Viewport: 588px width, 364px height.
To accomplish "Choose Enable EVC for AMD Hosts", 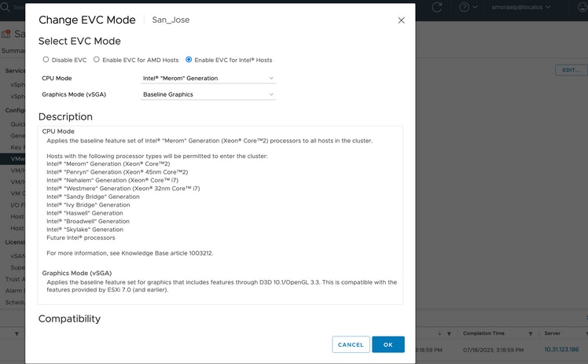I will click(x=97, y=60).
